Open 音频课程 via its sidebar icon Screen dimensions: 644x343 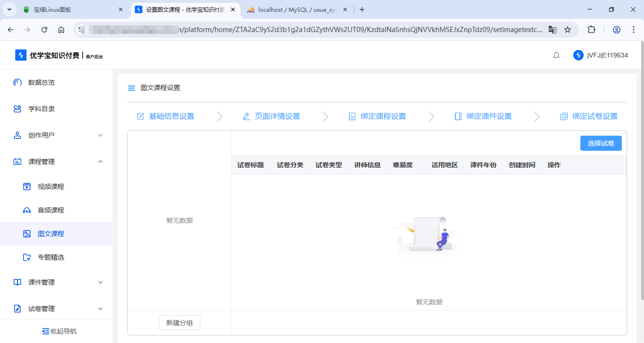[x=27, y=210]
